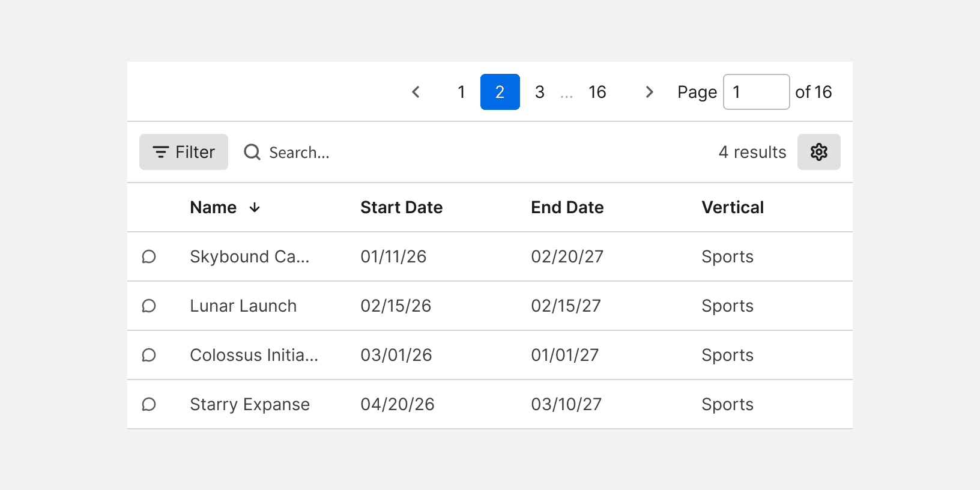Sort by Vertical column header
Viewport: 980px width, 490px height.
coord(732,208)
